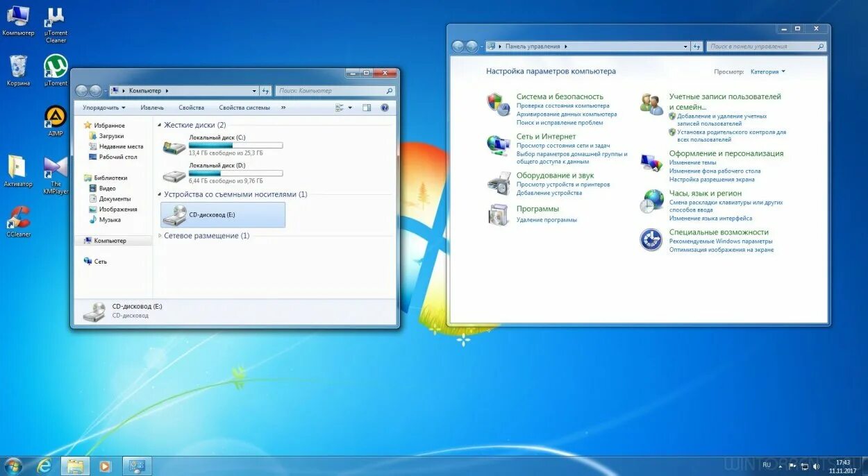
Task: Open the Сеть и Интернет globe icon
Action: pos(499,144)
